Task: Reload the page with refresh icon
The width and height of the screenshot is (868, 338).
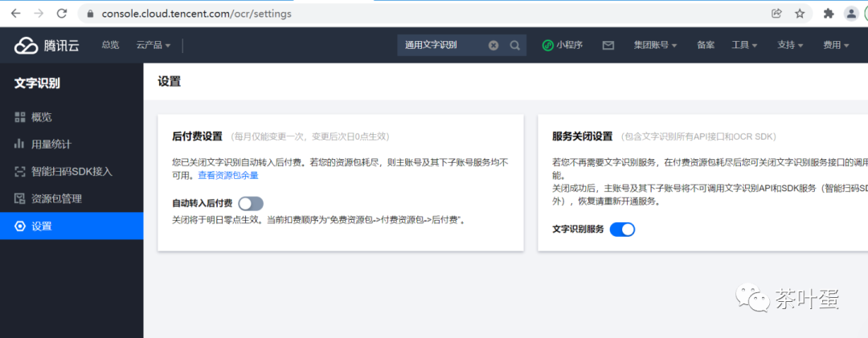Action: click(62, 14)
